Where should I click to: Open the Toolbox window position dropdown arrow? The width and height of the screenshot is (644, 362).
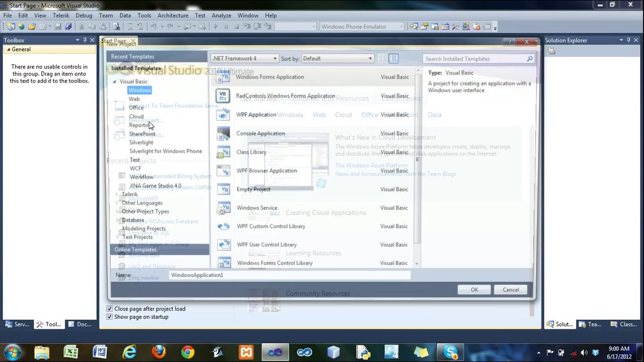tap(77, 40)
